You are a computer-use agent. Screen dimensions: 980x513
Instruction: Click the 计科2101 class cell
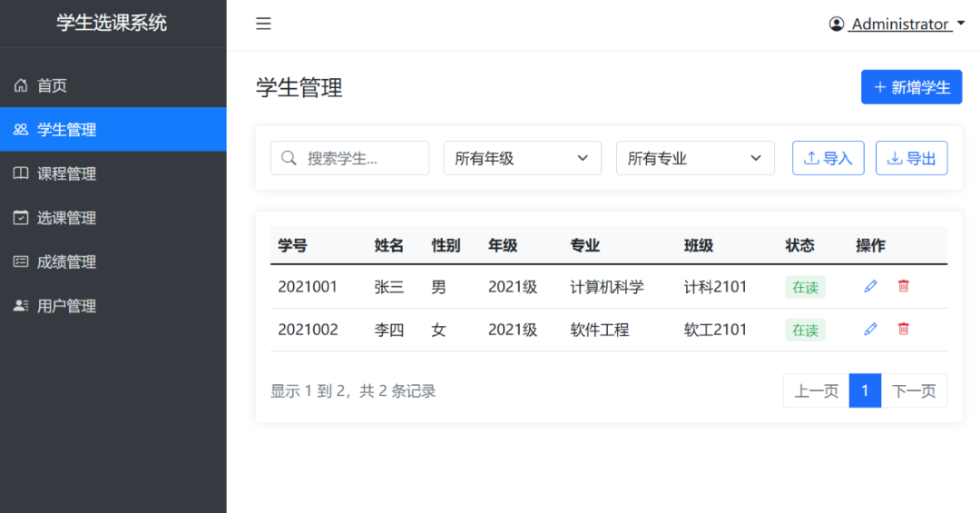[715, 287]
